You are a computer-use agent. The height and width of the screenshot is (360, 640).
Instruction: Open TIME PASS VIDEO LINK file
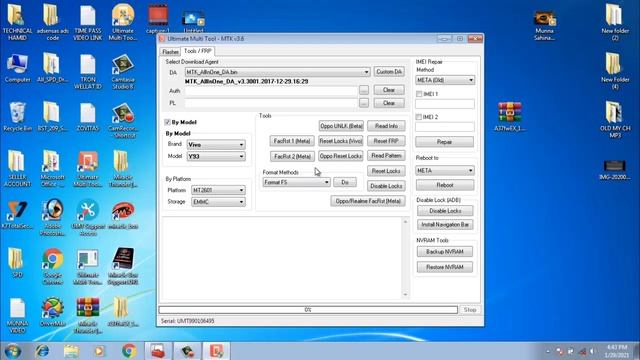[87, 22]
